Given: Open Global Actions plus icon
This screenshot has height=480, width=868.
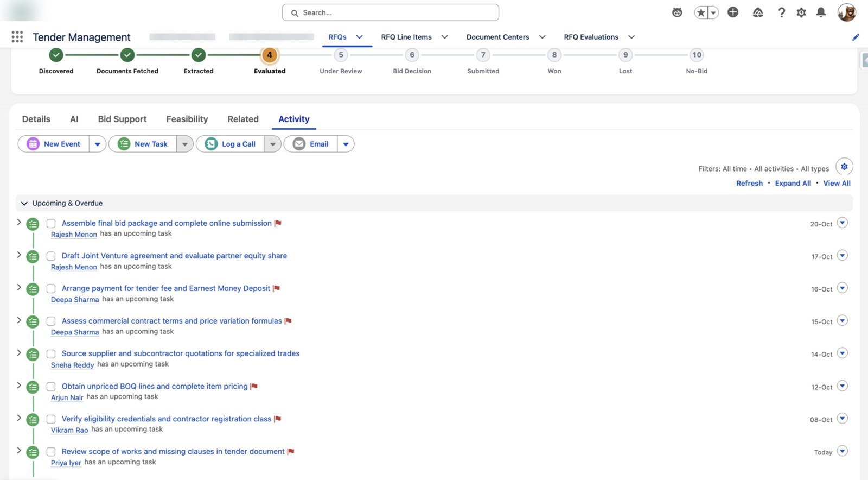Looking at the screenshot, I should (733, 12).
